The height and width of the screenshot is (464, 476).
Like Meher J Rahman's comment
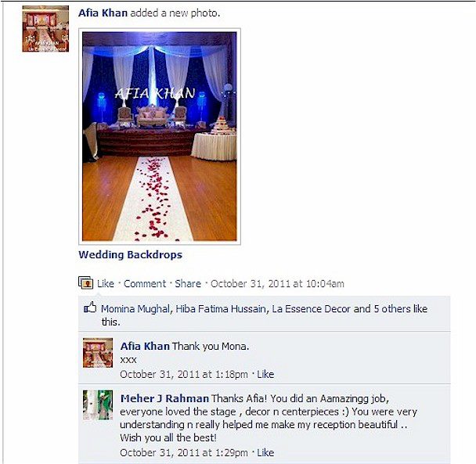coord(265,453)
